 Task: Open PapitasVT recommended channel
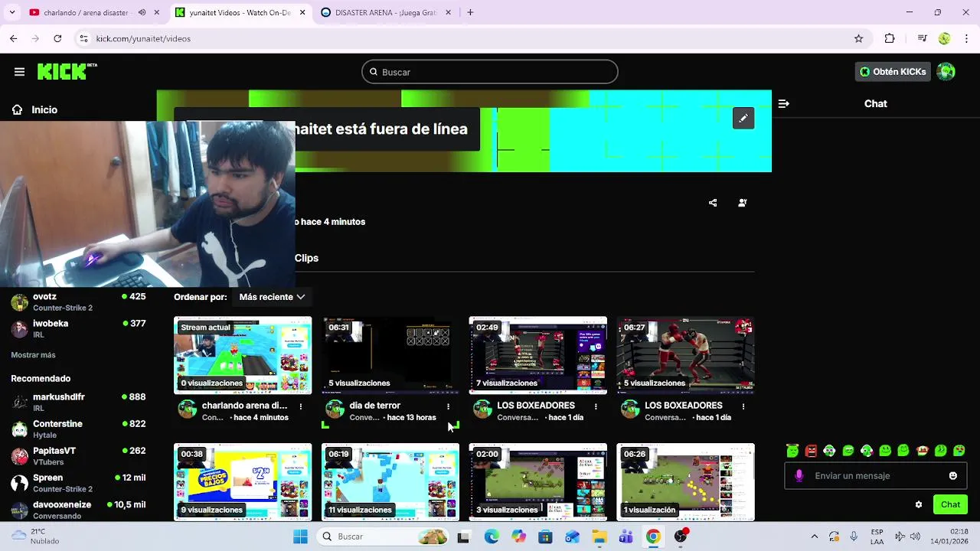pos(78,456)
